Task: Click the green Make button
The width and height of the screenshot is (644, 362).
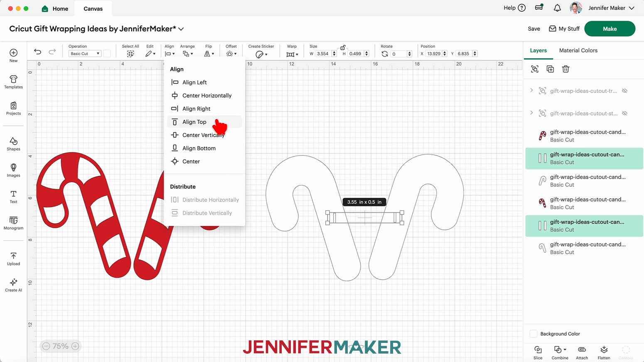Action: (610, 29)
